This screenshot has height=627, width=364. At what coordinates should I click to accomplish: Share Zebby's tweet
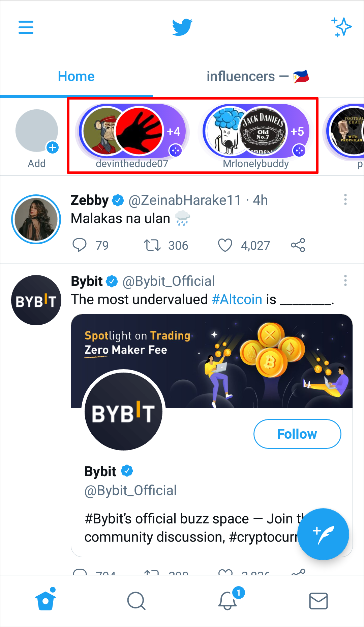click(x=298, y=245)
